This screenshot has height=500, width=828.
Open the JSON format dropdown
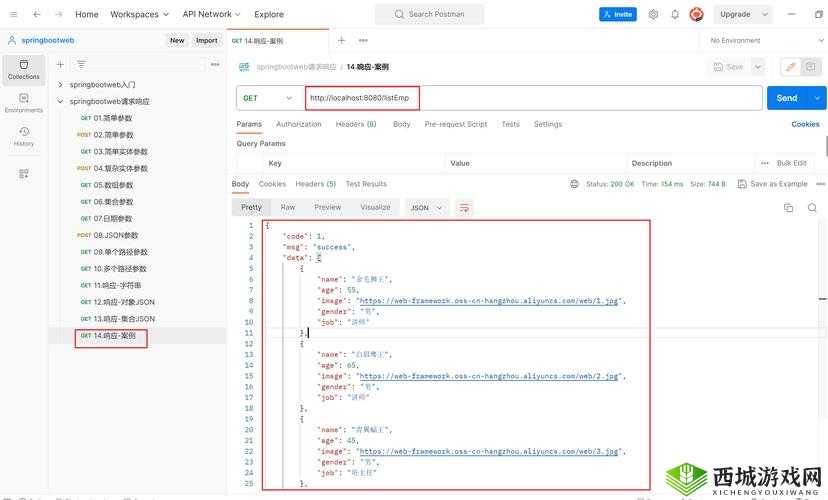427,207
